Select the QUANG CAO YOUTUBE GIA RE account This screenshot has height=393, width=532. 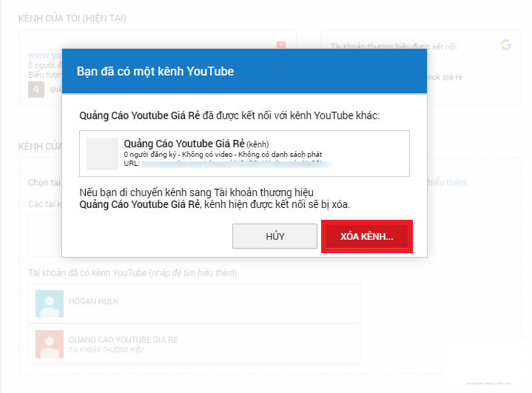(194, 344)
